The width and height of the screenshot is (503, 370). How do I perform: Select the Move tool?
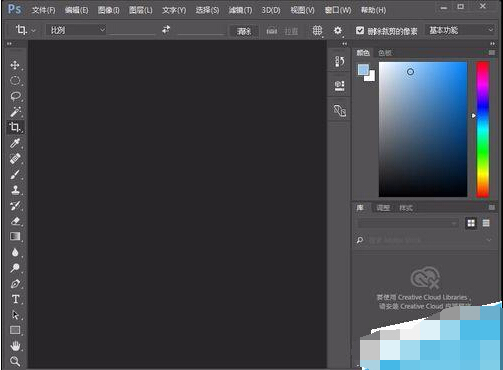tap(15, 65)
